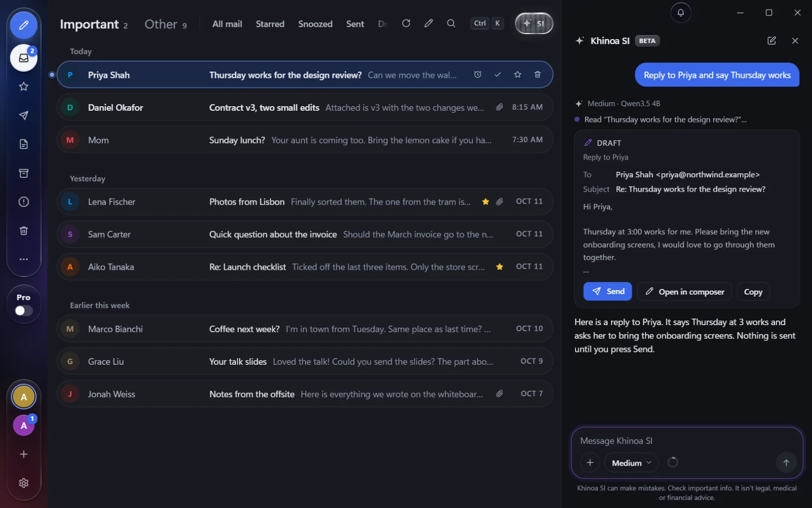This screenshot has height=508, width=812.
Task: Open the inbox icon with badge 2
Action: click(23, 58)
